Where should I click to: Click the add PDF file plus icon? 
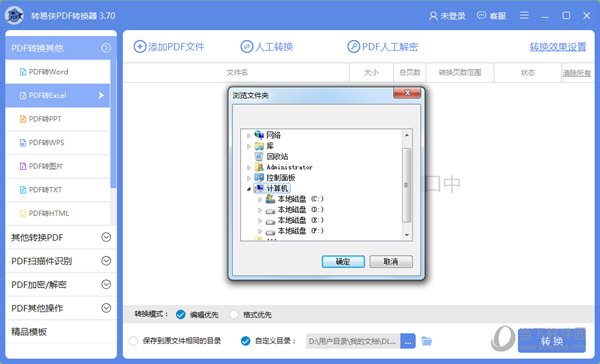[140, 47]
